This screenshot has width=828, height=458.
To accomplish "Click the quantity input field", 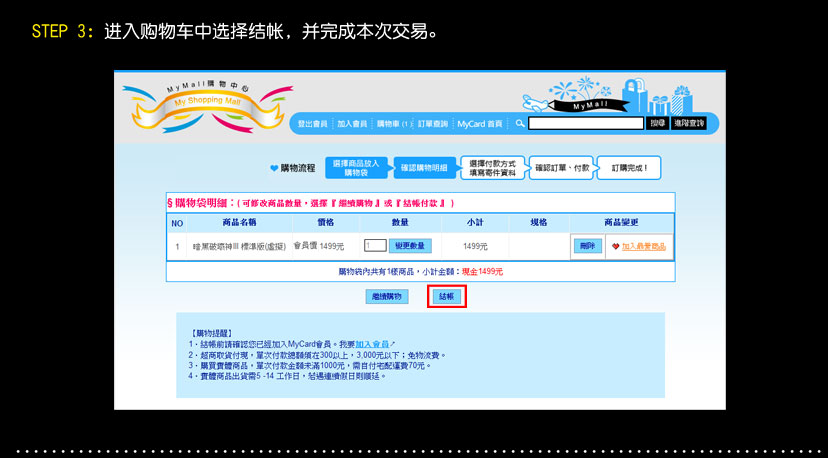I will tap(375, 246).
